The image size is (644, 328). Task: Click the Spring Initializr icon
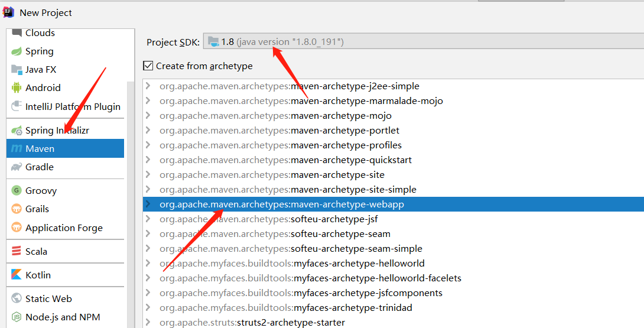(x=17, y=131)
